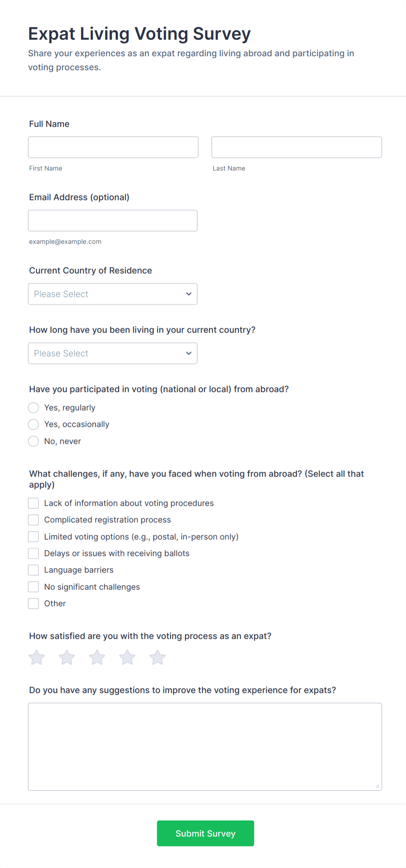Pick 'No, never' for voting from abroad
Screen dimensions: 406x868
point(33,441)
